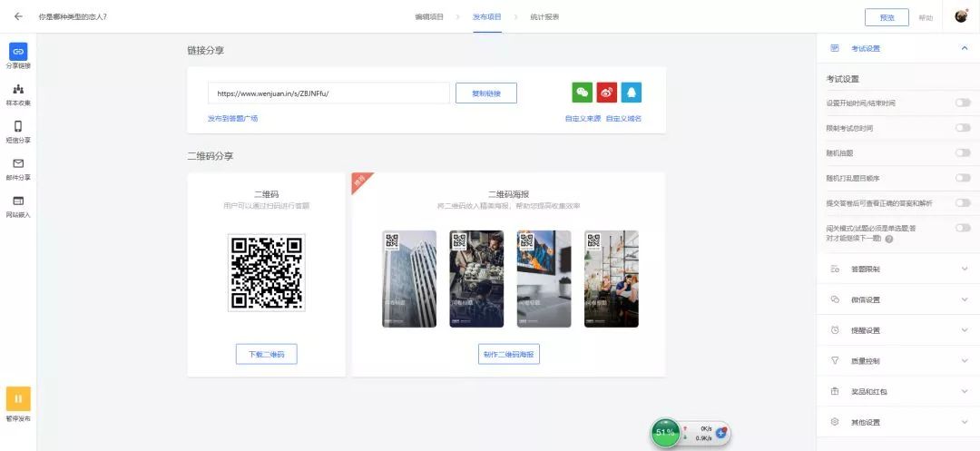Screen dimensions: 980x451
Task: Enable 限制考试总时间 switch
Action: [x=963, y=128]
